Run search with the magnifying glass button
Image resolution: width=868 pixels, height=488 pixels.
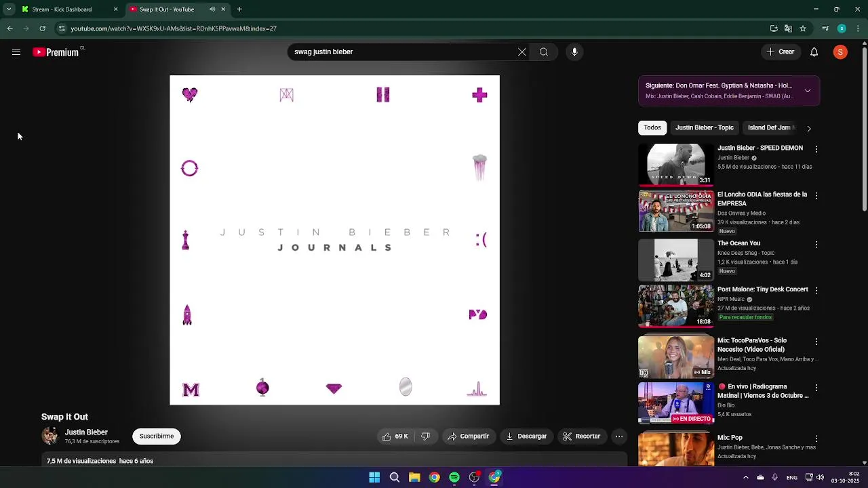coord(544,52)
